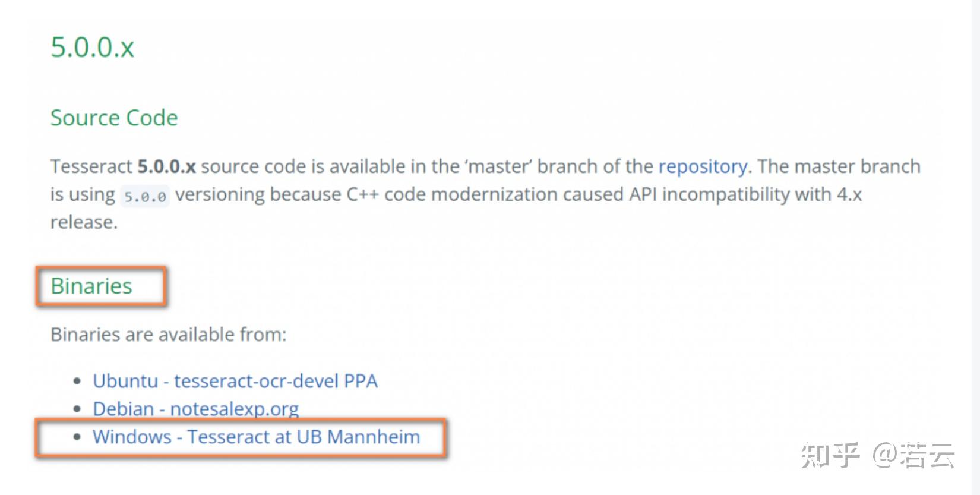Click the highlighted Binaries heading

pos(91,286)
